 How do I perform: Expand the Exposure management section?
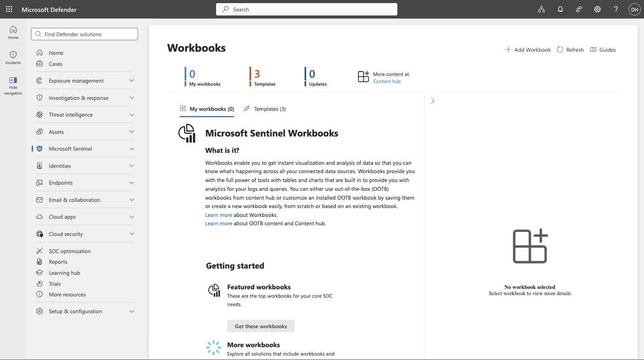point(131,80)
